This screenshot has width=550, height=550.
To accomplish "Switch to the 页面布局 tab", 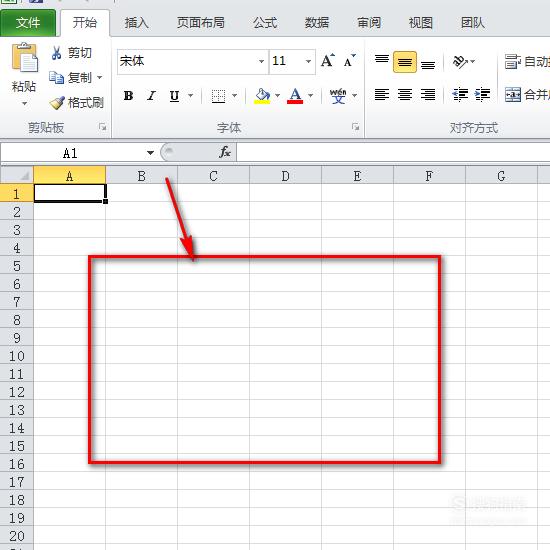I will pyautogui.click(x=200, y=23).
